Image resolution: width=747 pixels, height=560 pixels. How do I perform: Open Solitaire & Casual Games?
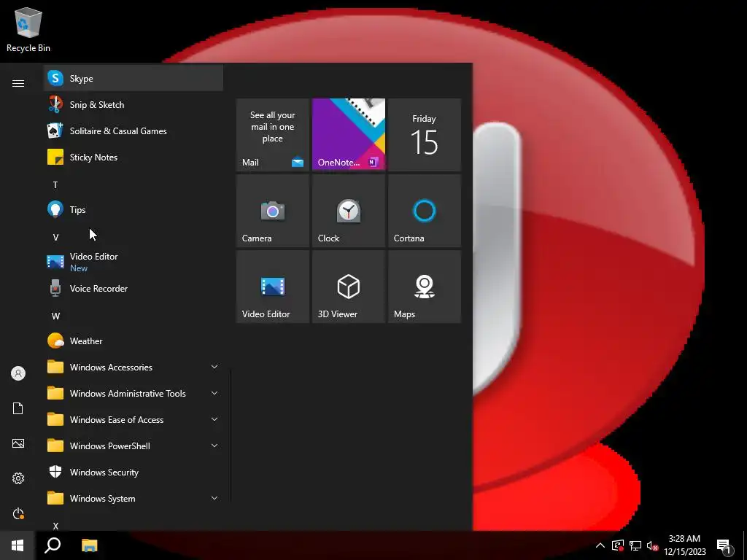tap(133, 131)
